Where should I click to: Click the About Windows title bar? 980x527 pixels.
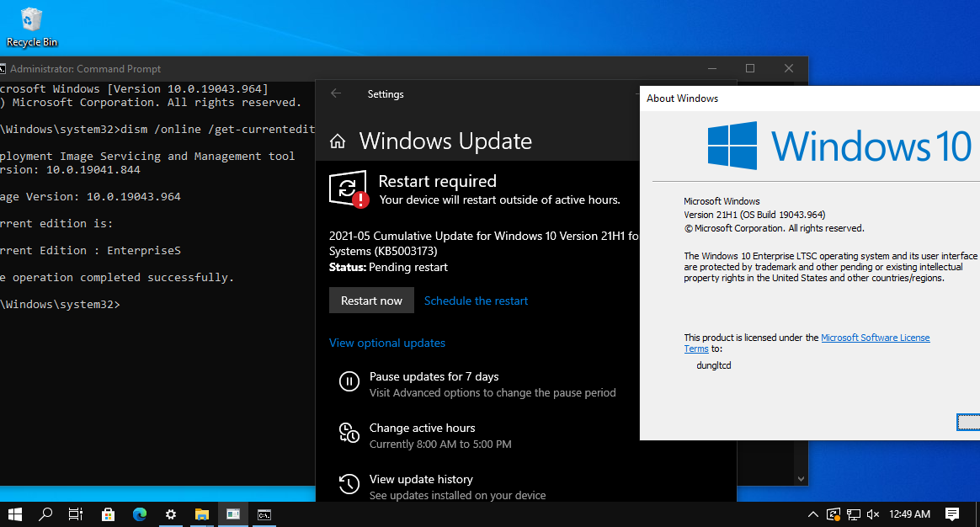pos(810,98)
